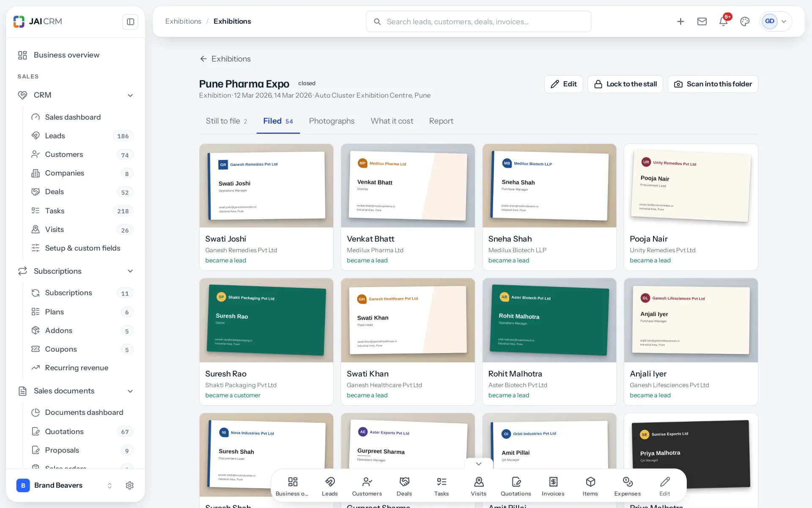Open the theme palette icon
The height and width of the screenshot is (508, 812).
click(745, 22)
